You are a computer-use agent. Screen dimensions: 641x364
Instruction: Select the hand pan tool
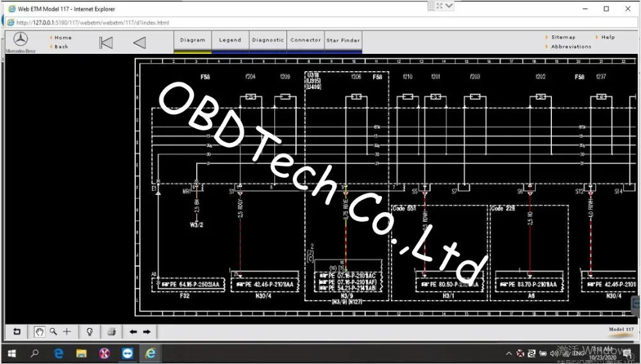tap(39, 332)
